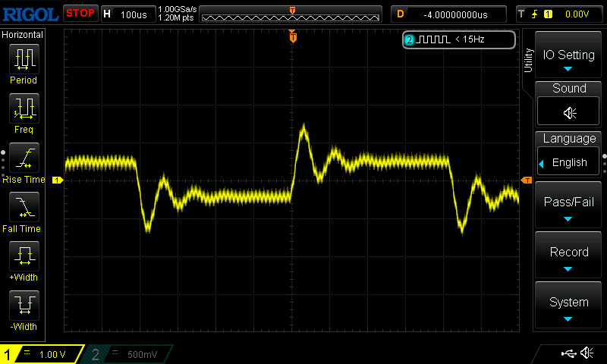
Task: Open the System menu
Action: pyautogui.click(x=568, y=305)
